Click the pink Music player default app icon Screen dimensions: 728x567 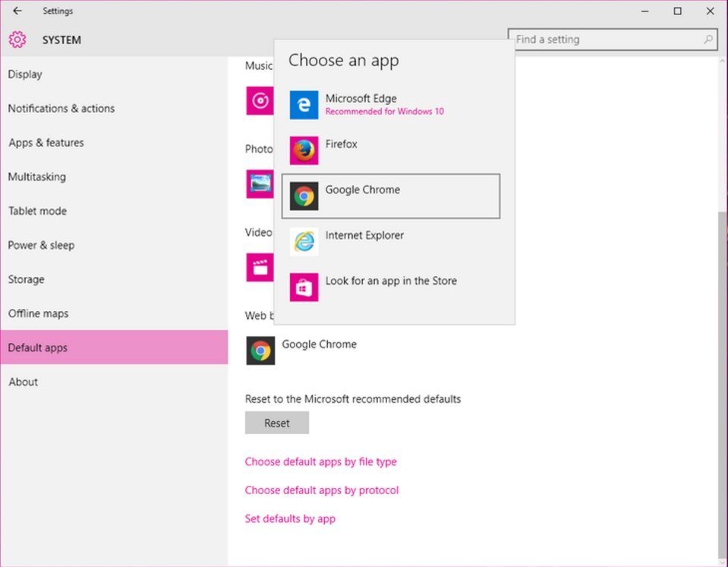(260, 101)
